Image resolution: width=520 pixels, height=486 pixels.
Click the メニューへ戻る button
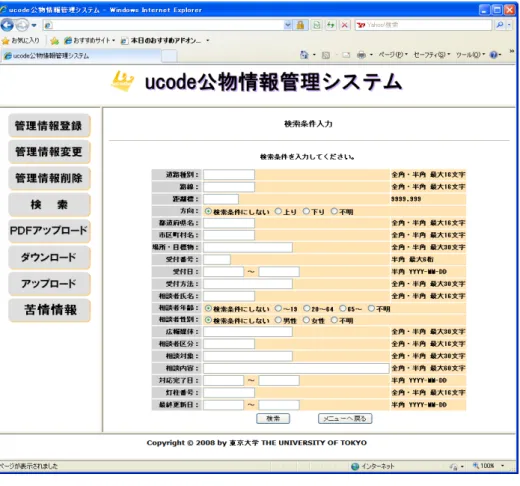pyautogui.click(x=345, y=418)
